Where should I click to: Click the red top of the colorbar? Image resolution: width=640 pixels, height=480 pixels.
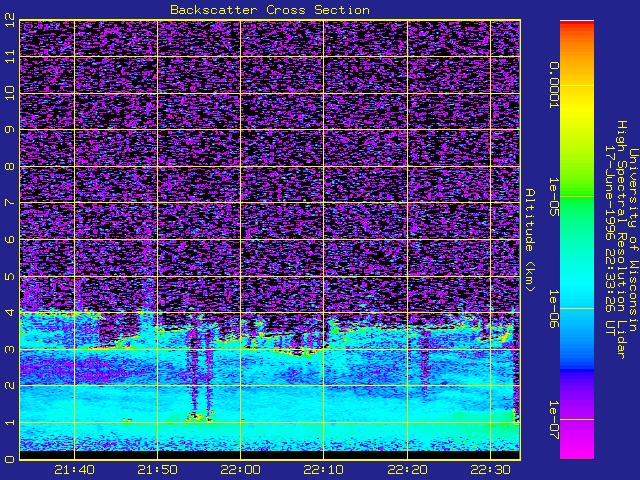click(577, 25)
